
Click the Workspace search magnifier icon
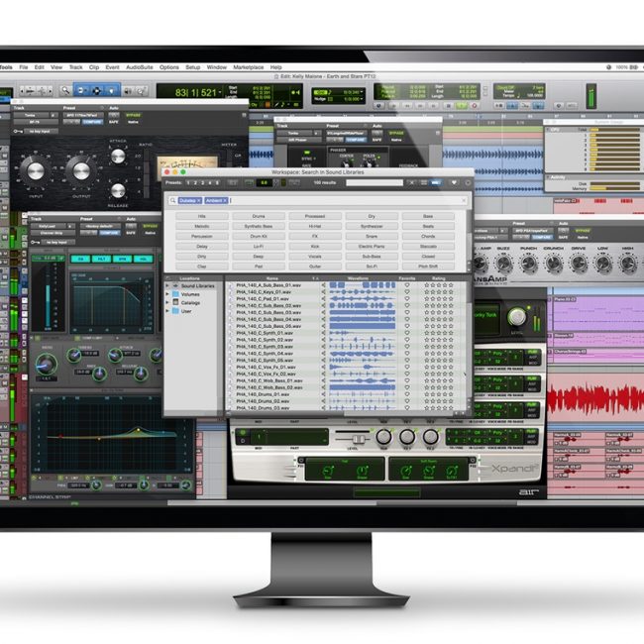click(x=173, y=200)
